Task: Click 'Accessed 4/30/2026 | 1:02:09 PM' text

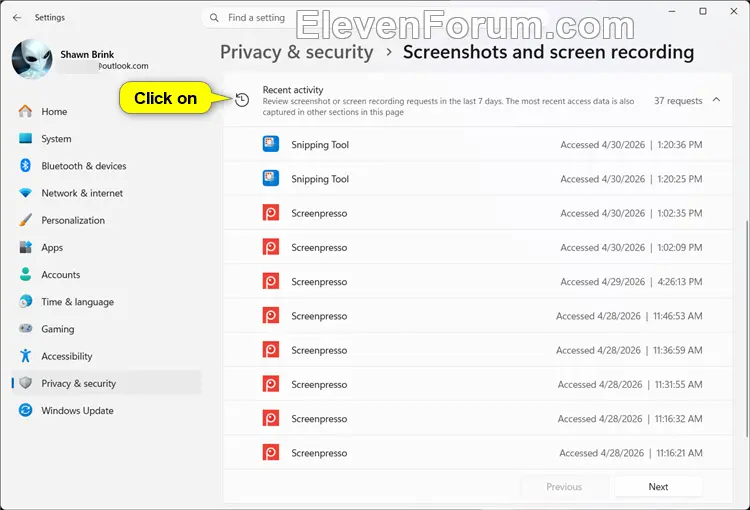Action: click(631, 247)
